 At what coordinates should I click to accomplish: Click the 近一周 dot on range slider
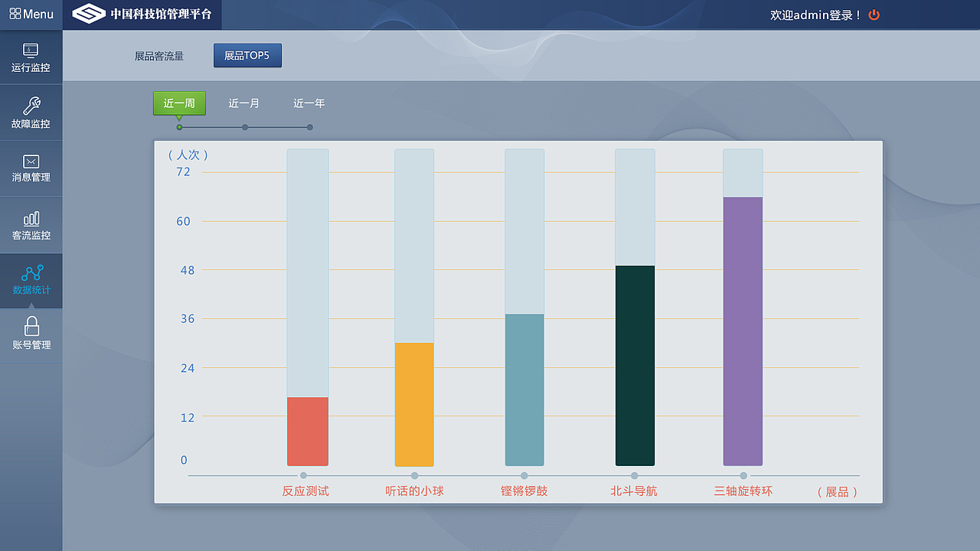coord(179,127)
